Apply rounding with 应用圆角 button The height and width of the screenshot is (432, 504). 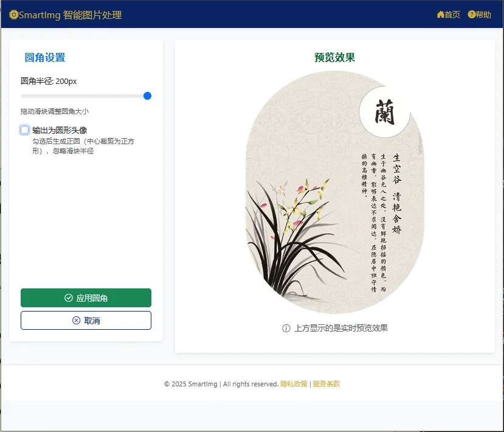pos(86,298)
